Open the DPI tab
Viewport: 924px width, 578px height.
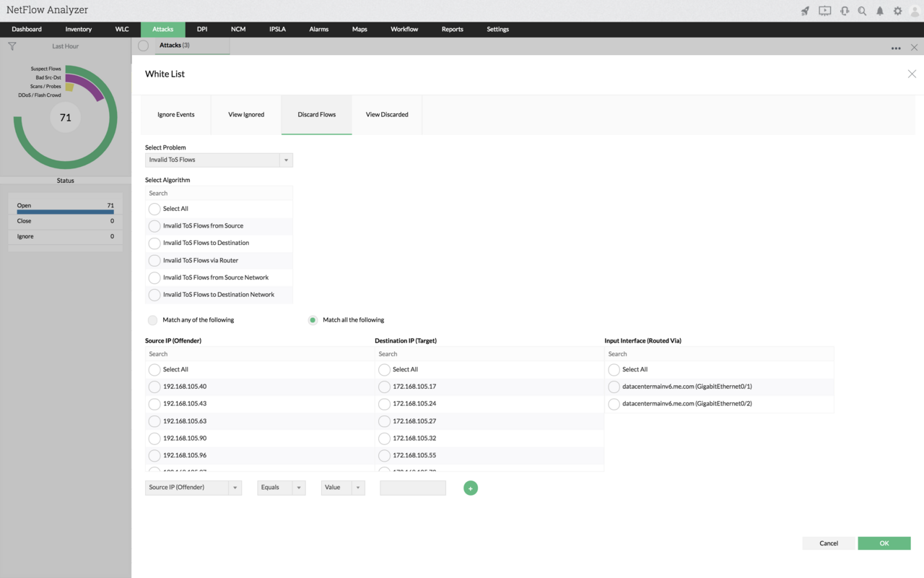point(202,30)
